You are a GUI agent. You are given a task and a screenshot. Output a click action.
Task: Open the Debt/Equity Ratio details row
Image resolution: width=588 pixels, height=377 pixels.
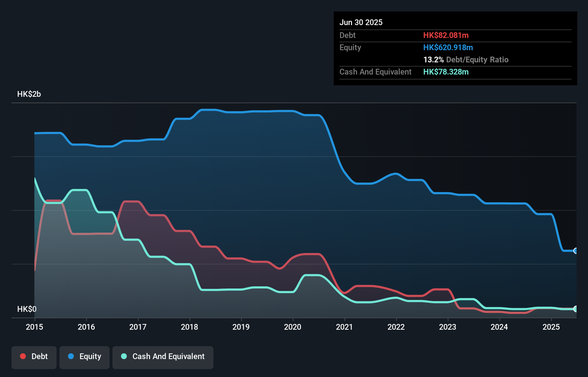(466, 59)
